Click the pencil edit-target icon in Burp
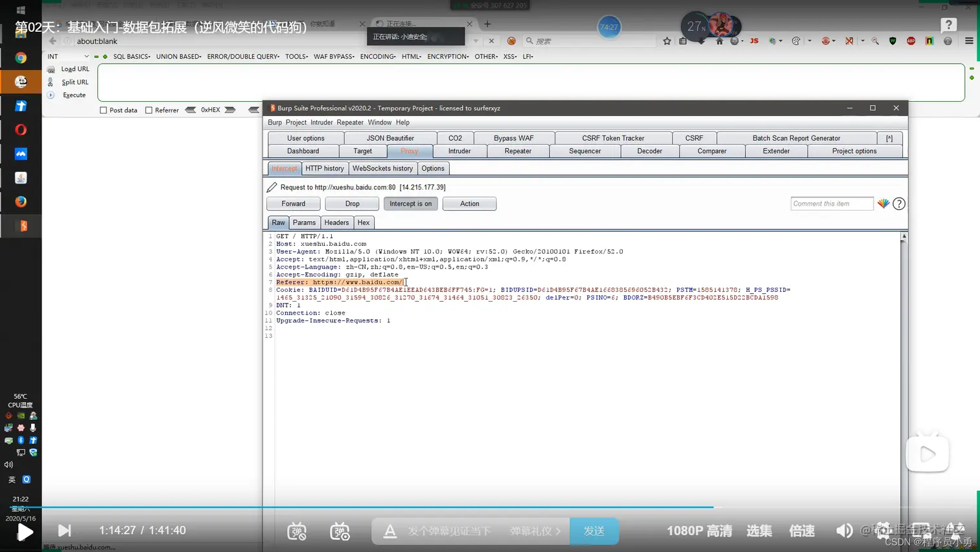This screenshot has width=980, height=552. [x=272, y=187]
